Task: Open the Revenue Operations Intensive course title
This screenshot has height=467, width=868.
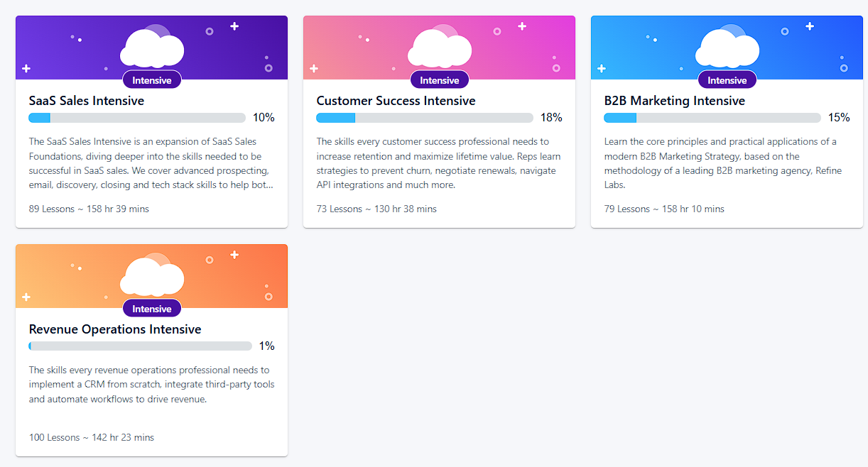Action: point(115,329)
